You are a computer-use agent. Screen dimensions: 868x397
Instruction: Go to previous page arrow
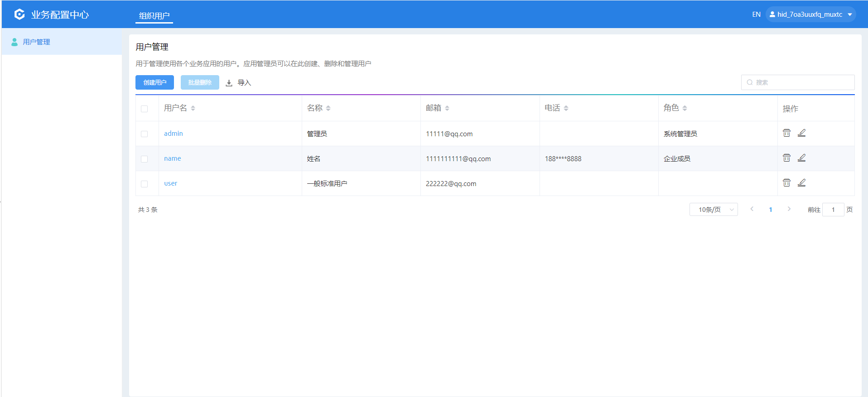pos(752,209)
